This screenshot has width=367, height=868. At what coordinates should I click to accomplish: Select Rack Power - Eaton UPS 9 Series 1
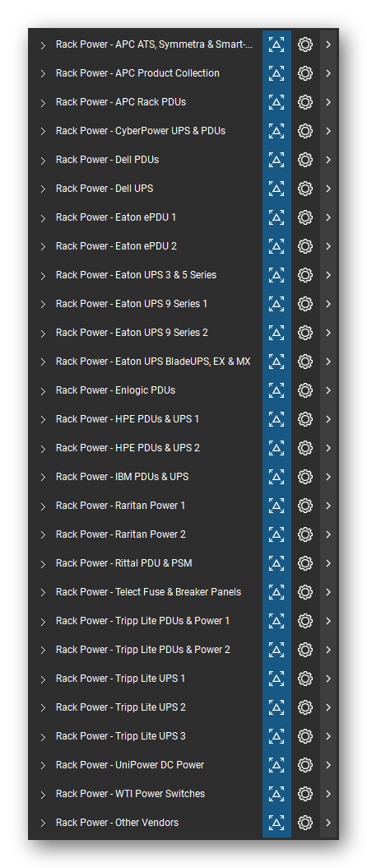coord(132,304)
